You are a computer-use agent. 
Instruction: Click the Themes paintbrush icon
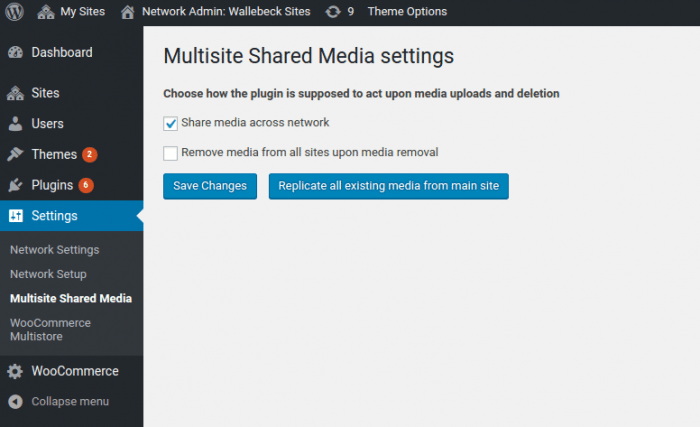click(x=15, y=155)
